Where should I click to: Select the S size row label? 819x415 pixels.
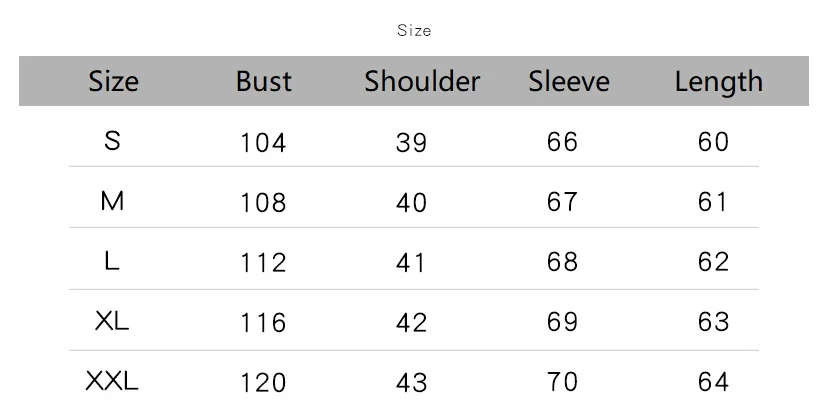(112, 141)
